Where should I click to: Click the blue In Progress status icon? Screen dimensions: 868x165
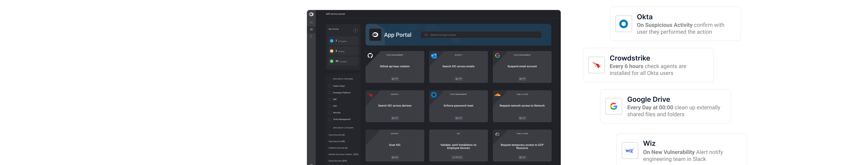point(332,41)
